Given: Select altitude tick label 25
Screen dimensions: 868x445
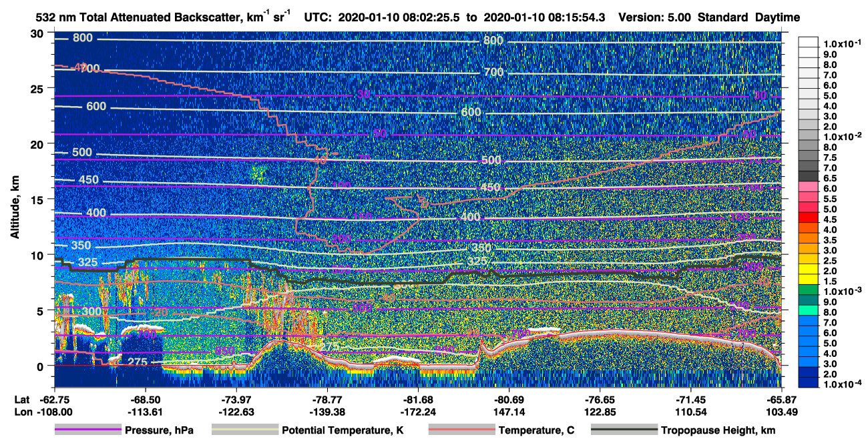Looking at the screenshot, I should click(37, 89).
